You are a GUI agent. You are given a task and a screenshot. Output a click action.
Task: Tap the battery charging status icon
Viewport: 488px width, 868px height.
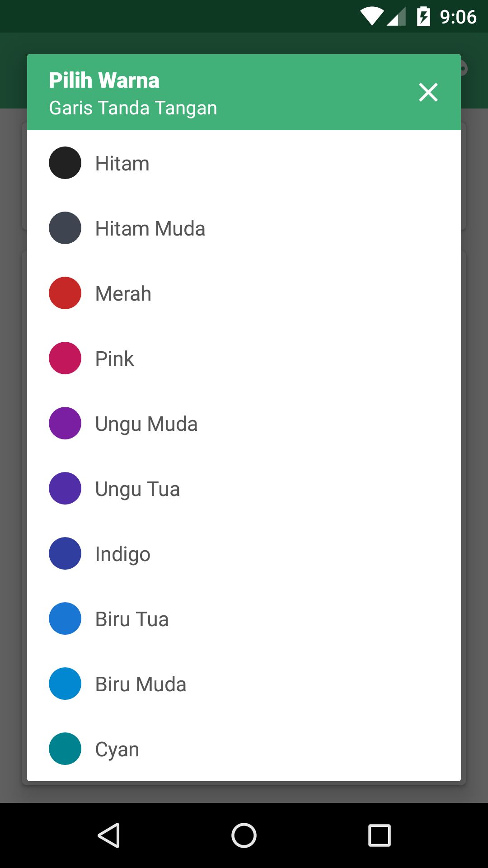423,17
